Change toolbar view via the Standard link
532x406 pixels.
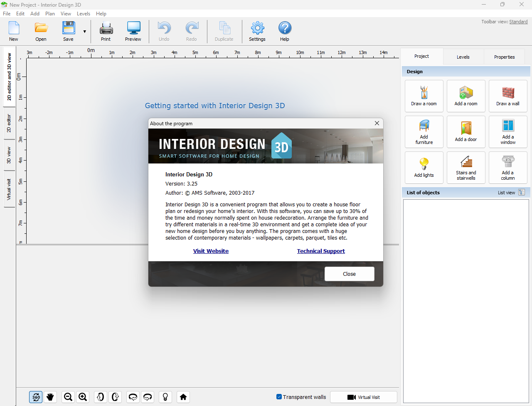tap(518, 22)
